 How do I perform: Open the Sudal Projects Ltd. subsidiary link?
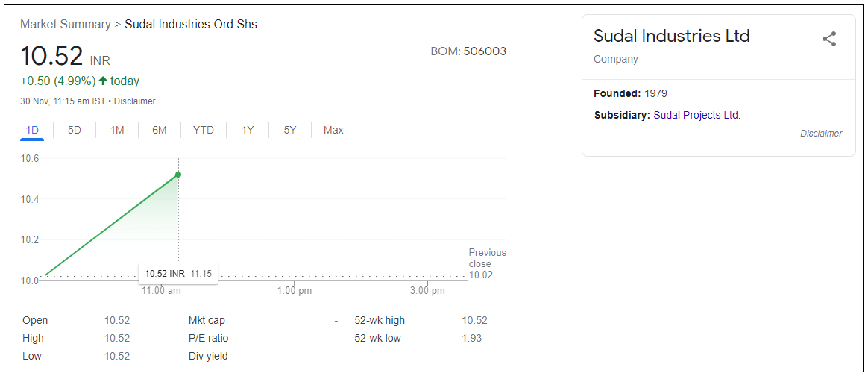coord(697,115)
